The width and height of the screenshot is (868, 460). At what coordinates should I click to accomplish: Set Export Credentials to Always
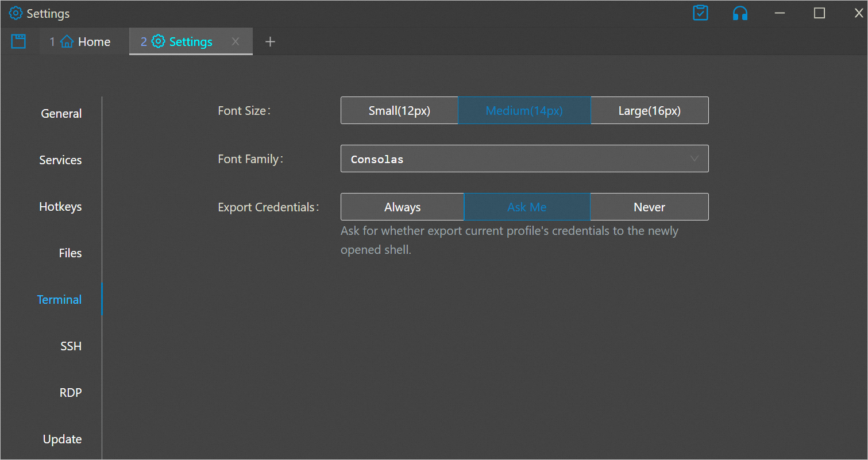click(402, 207)
